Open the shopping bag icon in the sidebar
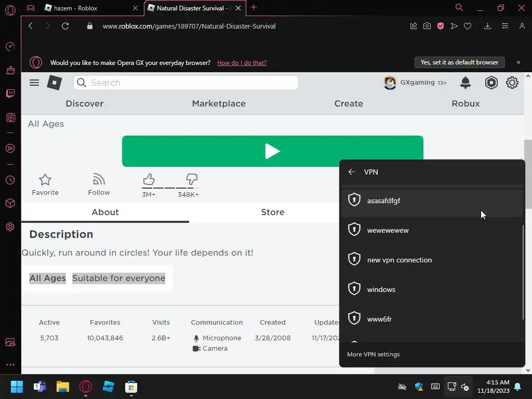Viewport: 532px width, 399px height. (10, 70)
